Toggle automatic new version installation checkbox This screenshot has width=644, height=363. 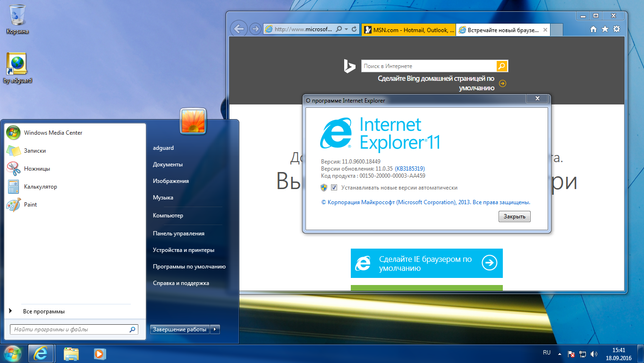pos(334,188)
